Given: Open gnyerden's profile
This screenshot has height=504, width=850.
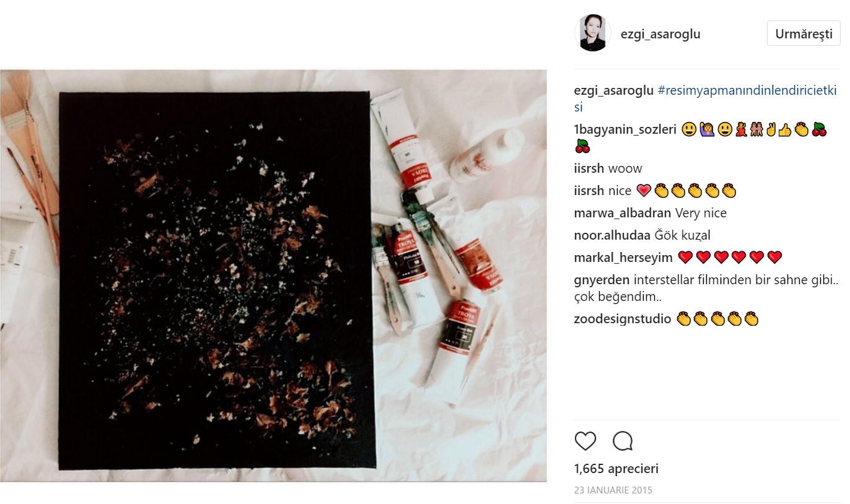Looking at the screenshot, I should (x=602, y=280).
